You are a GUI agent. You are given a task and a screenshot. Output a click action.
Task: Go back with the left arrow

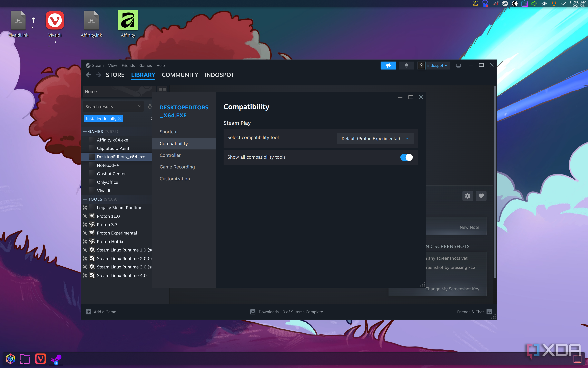tap(88, 75)
